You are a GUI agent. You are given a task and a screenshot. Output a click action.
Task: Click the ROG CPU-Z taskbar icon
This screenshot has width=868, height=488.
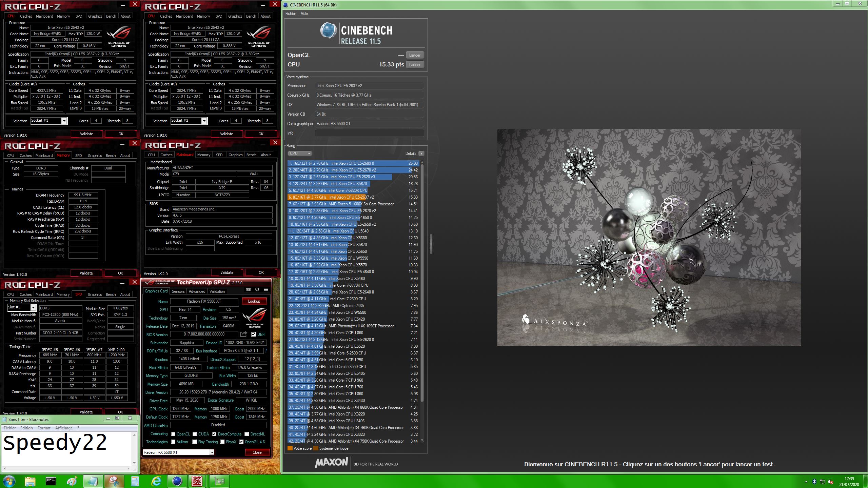197,481
